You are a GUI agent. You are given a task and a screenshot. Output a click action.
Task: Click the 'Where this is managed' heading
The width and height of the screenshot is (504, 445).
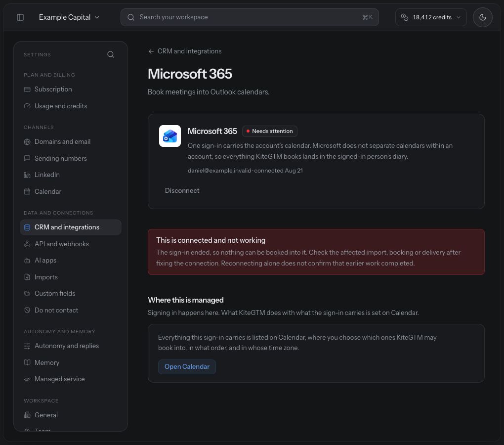pyautogui.click(x=185, y=300)
